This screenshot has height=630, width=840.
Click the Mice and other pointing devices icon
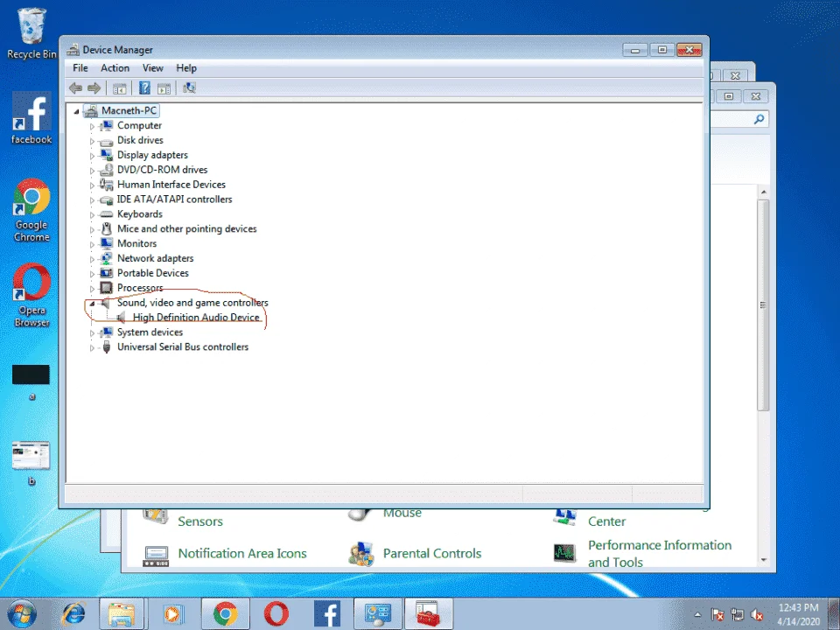point(107,228)
